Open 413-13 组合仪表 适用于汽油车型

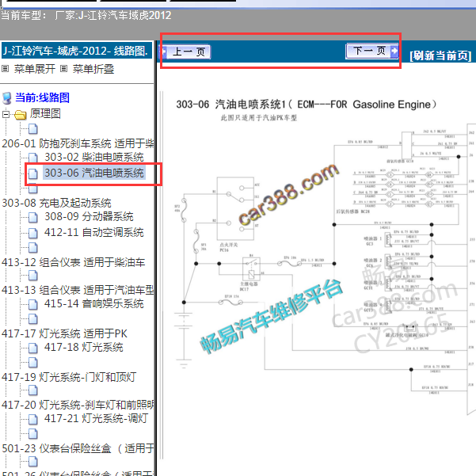tap(78, 290)
